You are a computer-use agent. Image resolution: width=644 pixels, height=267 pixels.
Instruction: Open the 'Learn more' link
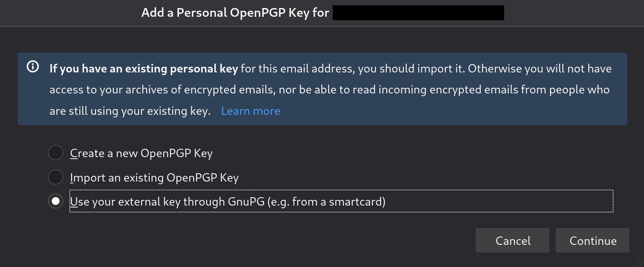coord(250,111)
